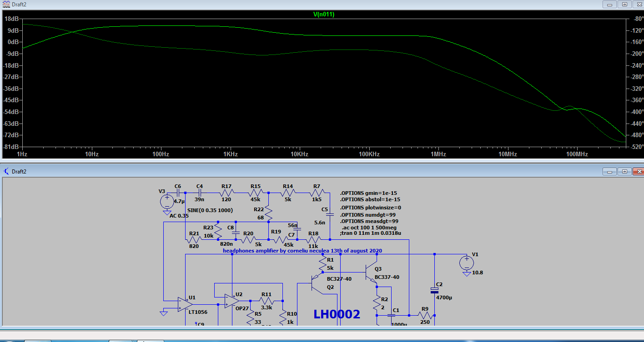Select the V1 voltage source symbol
The height and width of the screenshot is (342, 644).
click(x=466, y=262)
